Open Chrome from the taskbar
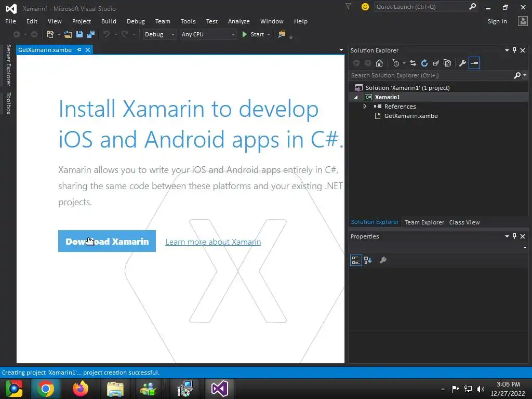532x399 pixels. pyautogui.click(x=46, y=389)
